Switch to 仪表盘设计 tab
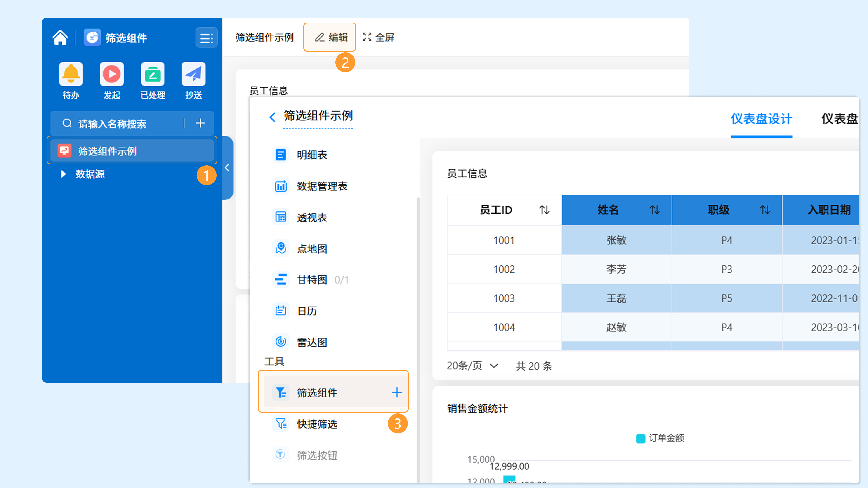This screenshot has height=488, width=868. click(x=761, y=119)
